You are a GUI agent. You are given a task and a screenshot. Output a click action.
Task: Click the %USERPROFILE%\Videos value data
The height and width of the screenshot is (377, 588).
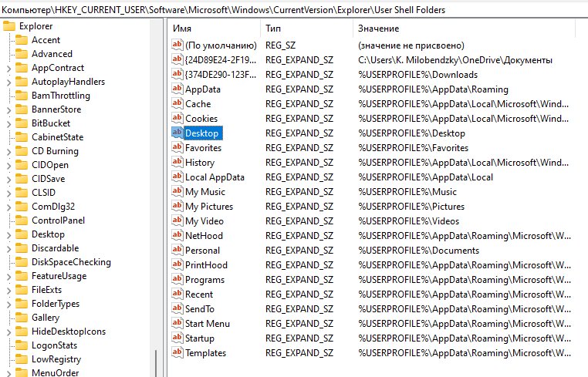pos(408,221)
